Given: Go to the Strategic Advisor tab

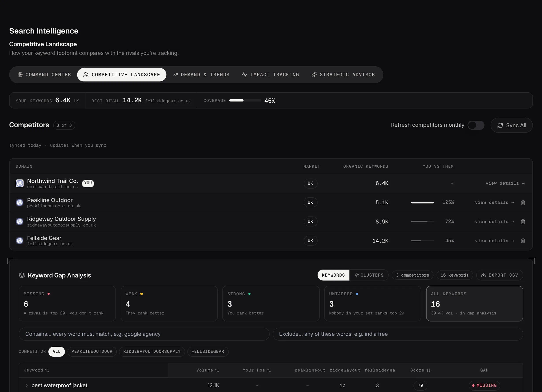Looking at the screenshot, I should point(343,75).
